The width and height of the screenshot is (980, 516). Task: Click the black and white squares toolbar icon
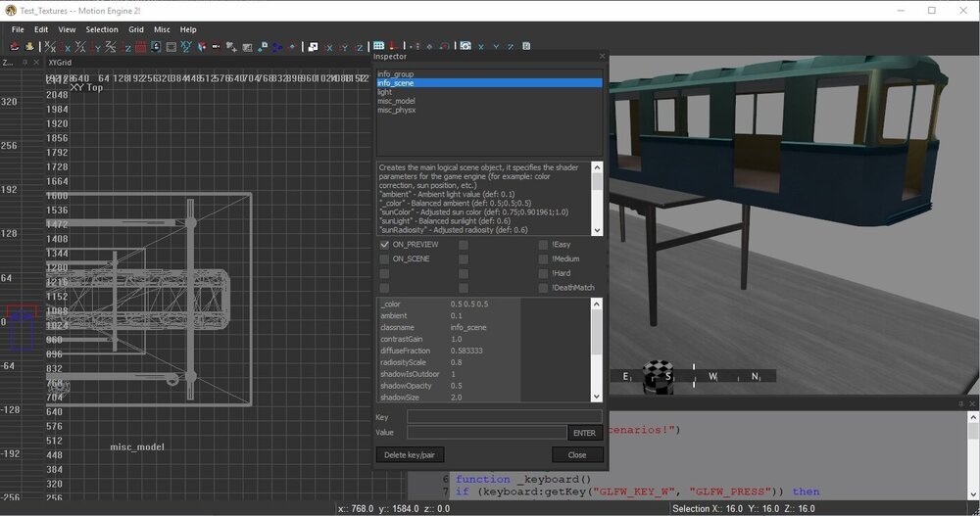click(312, 46)
